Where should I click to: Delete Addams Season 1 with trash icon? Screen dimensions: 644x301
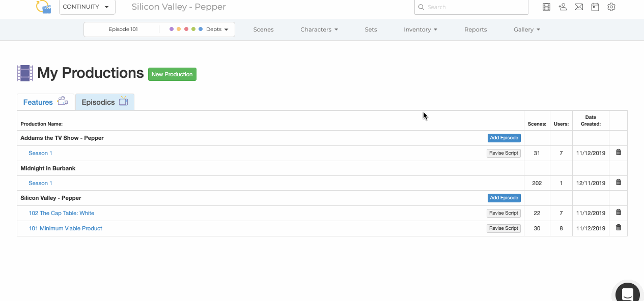[x=619, y=152]
